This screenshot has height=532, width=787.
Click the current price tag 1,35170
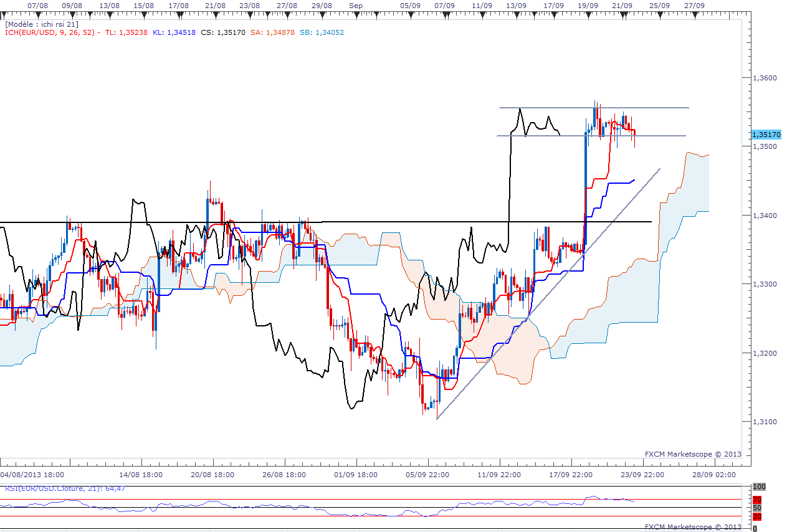pyautogui.click(x=766, y=135)
